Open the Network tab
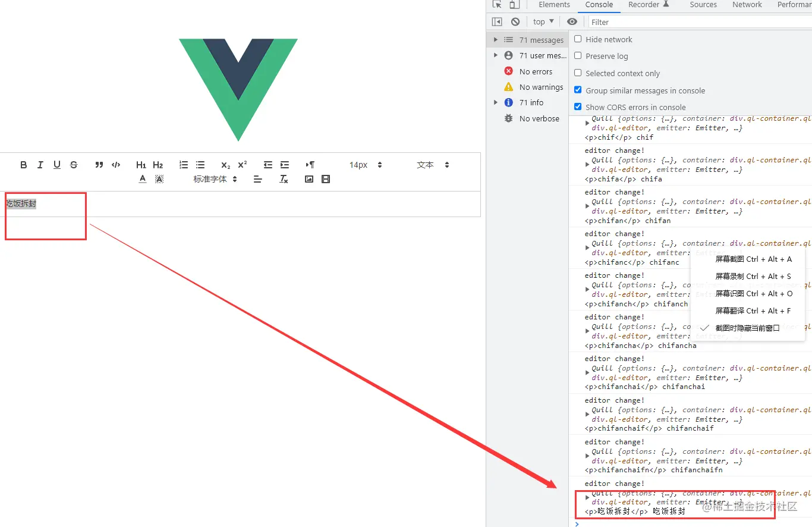The width and height of the screenshot is (812, 527). pyautogui.click(x=747, y=5)
